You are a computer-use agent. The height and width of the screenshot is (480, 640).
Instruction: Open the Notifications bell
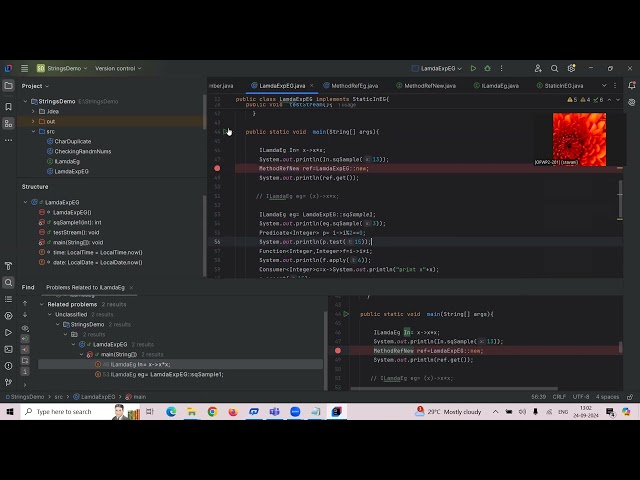pyautogui.click(x=631, y=85)
